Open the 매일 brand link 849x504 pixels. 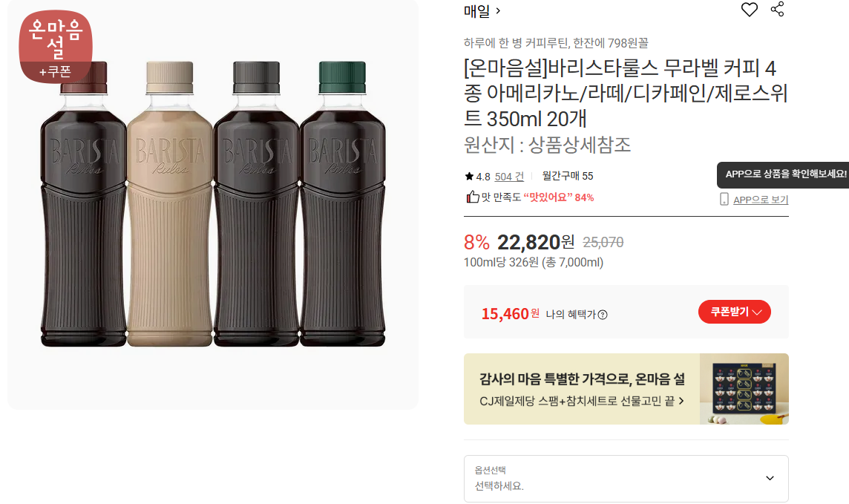click(x=482, y=11)
